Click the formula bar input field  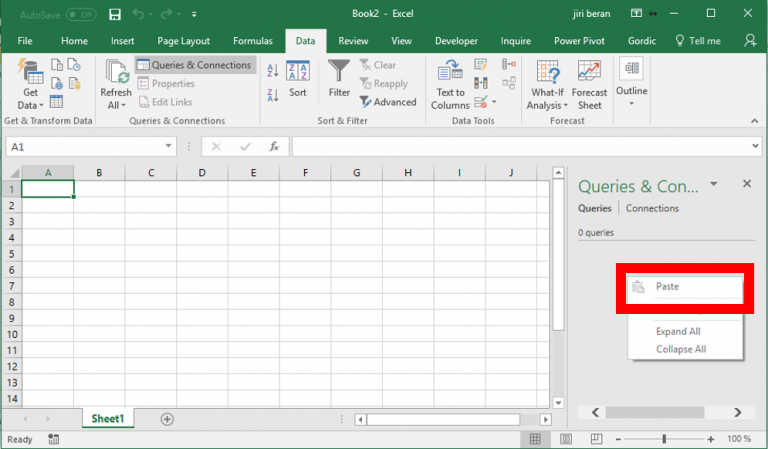point(521,146)
